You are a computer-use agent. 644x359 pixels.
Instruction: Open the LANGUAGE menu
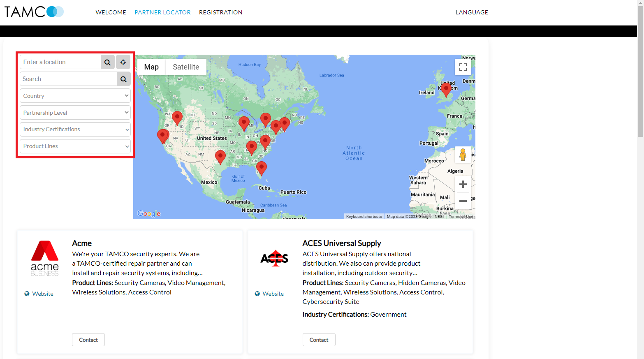coord(472,12)
